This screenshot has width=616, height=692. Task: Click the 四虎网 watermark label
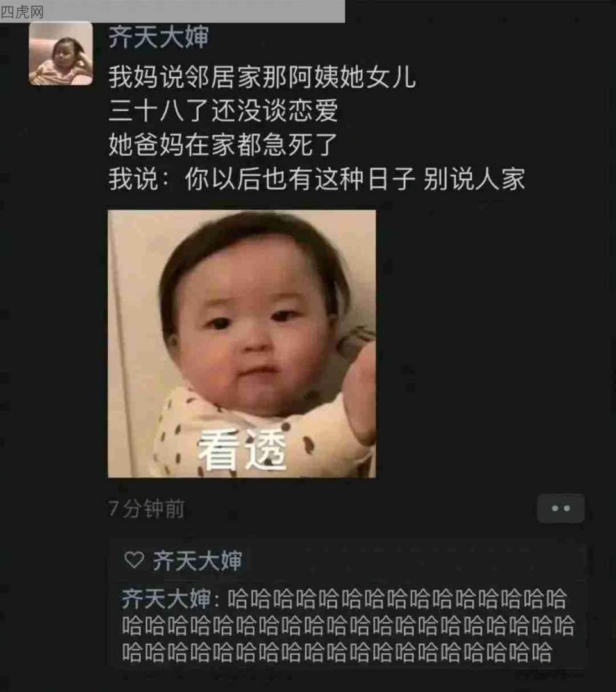pyautogui.click(x=22, y=12)
